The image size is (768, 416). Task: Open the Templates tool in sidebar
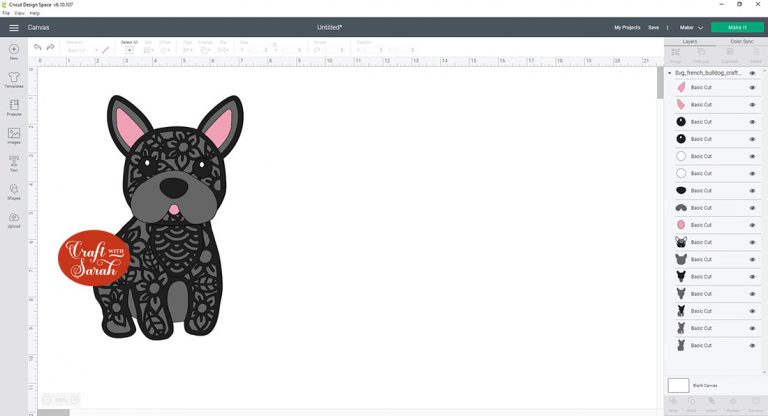tap(14, 80)
